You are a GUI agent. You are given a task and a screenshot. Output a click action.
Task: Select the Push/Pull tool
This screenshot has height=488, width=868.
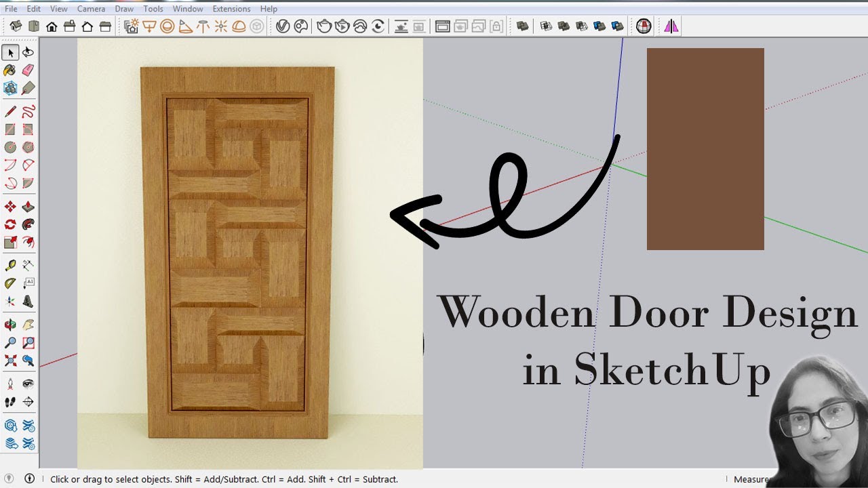coord(28,207)
